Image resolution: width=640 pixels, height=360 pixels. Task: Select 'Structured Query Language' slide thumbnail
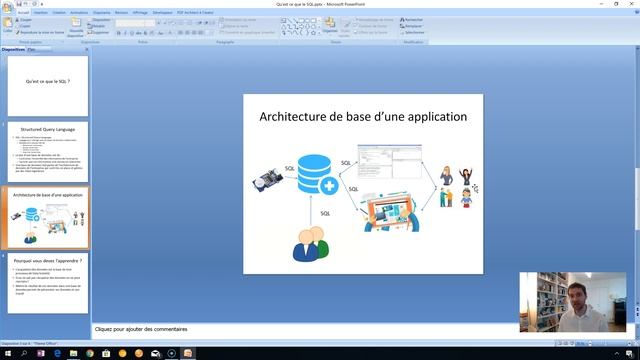[48, 152]
